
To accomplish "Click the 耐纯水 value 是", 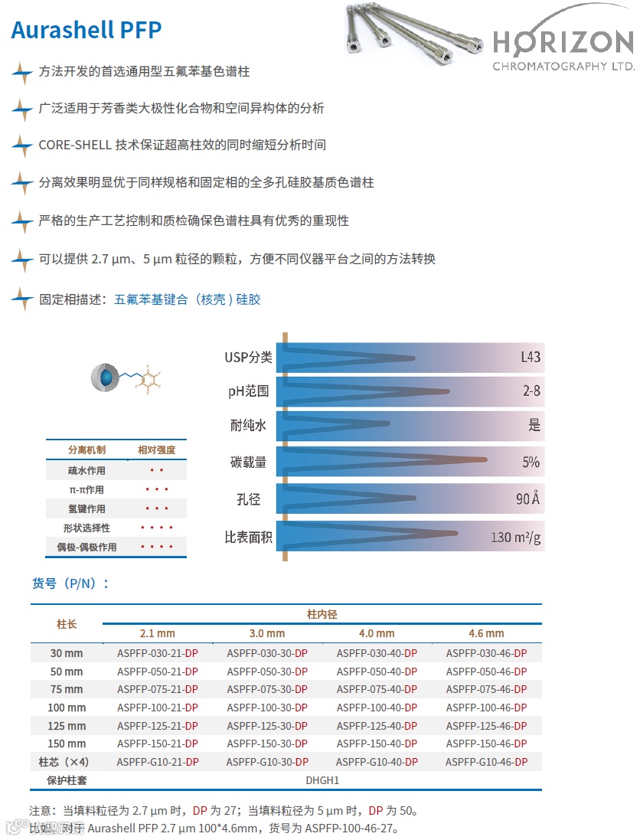I will [x=534, y=425].
